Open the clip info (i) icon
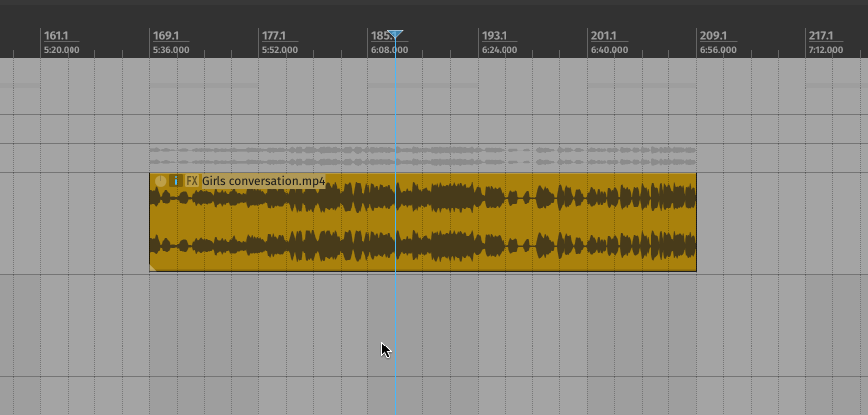This screenshot has width=868, height=415. 176,181
